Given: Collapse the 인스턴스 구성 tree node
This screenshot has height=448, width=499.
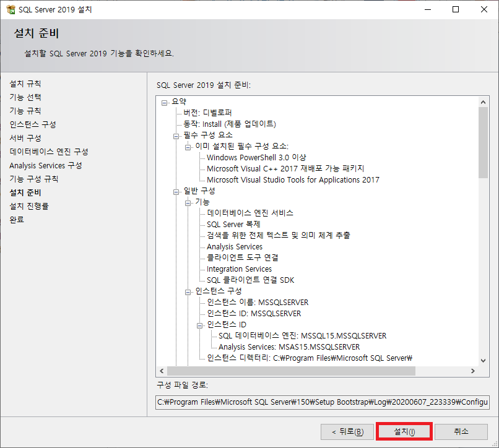Looking at the screenshot, I should tap(188, 292).
